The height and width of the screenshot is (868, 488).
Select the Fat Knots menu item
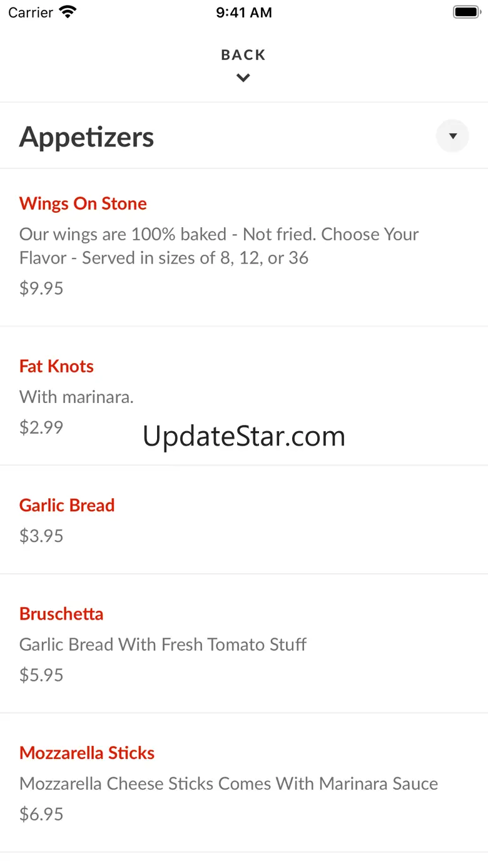56,366
